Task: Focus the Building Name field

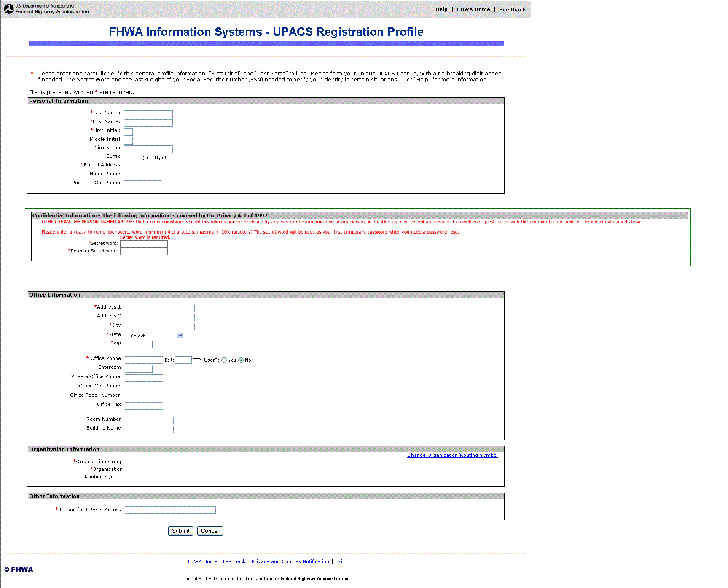Action: (x=149, y=430)
